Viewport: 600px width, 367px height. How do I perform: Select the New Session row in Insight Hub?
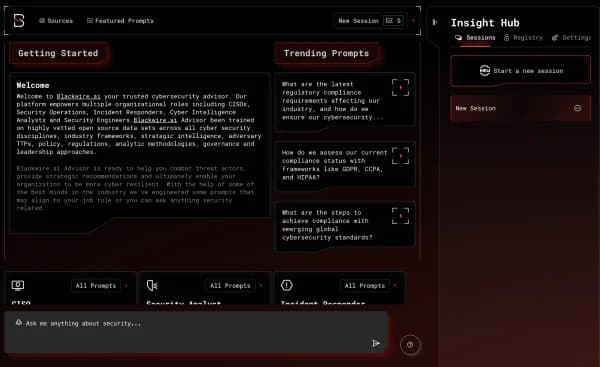point(521,108)
